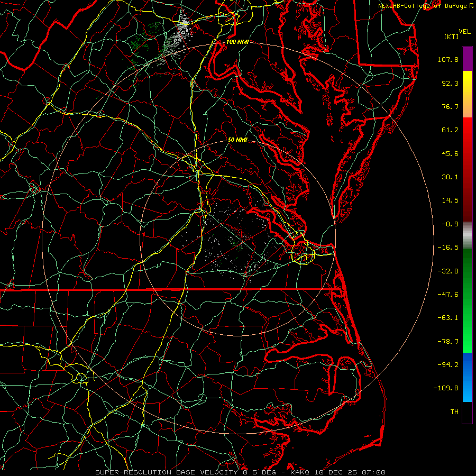Click the -32.0 velocity scale value

coord(448,271)
